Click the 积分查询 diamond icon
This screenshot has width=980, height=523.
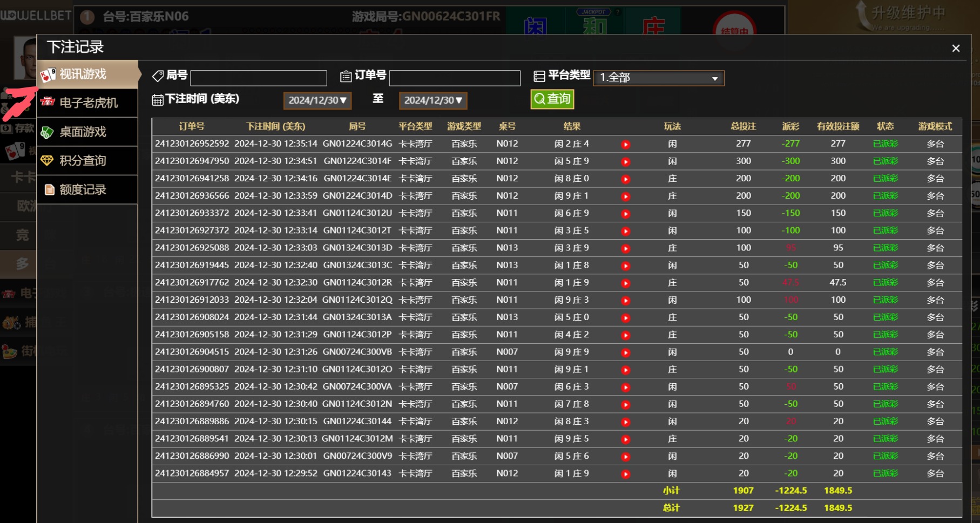(48, 161)
